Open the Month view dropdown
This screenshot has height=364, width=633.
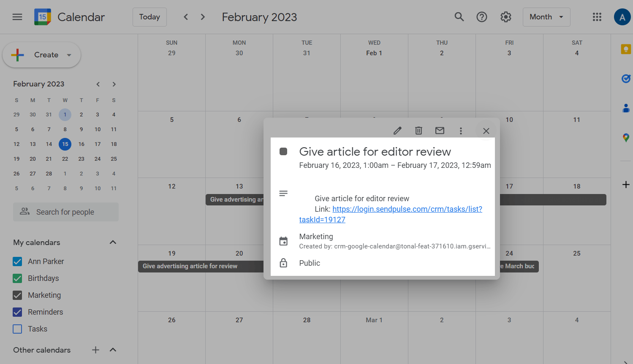click(x=546, y=17)
